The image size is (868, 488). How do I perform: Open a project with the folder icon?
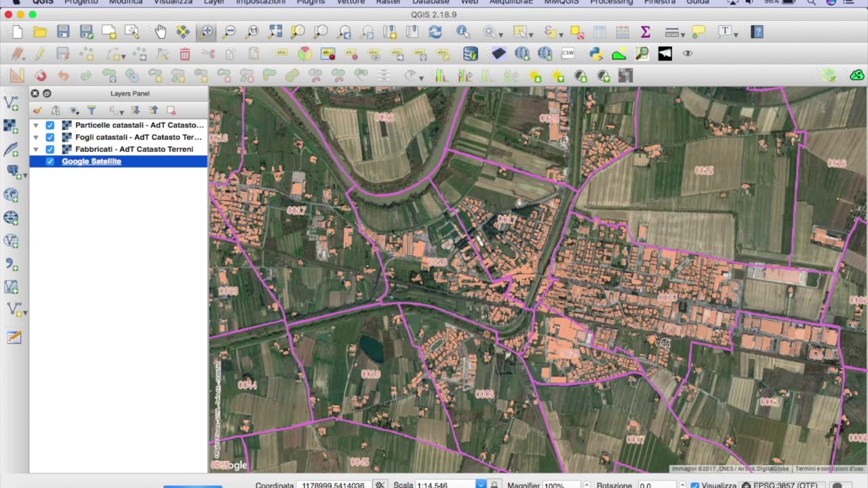40,32
